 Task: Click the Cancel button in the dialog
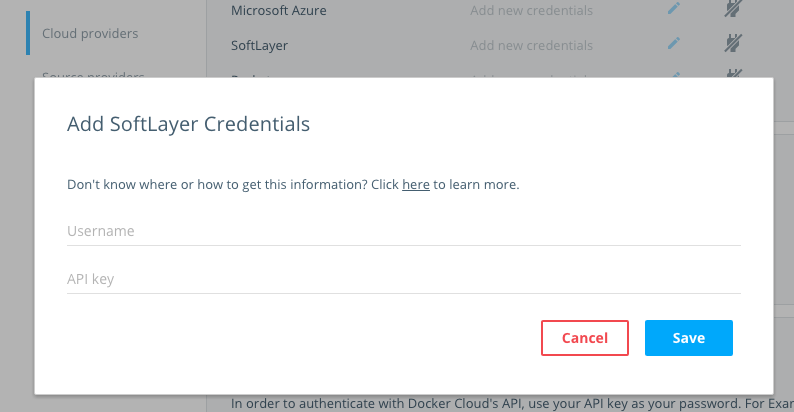tap(585, 338)
